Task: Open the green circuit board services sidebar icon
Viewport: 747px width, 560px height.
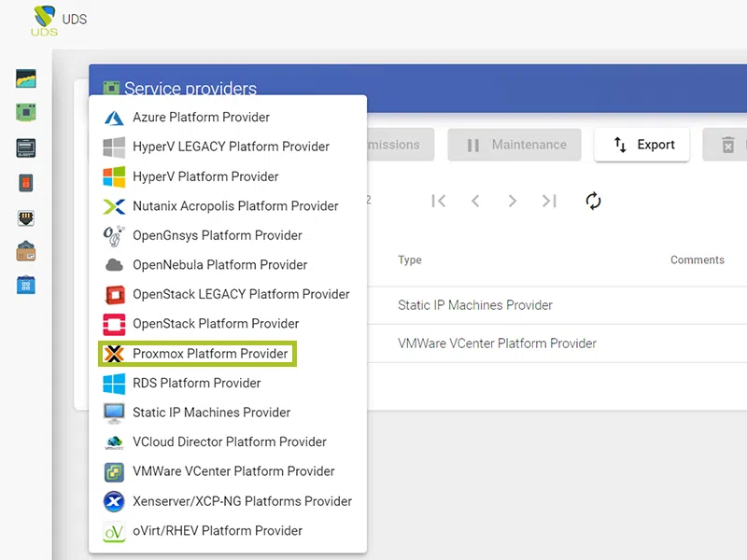Action: 26,113
